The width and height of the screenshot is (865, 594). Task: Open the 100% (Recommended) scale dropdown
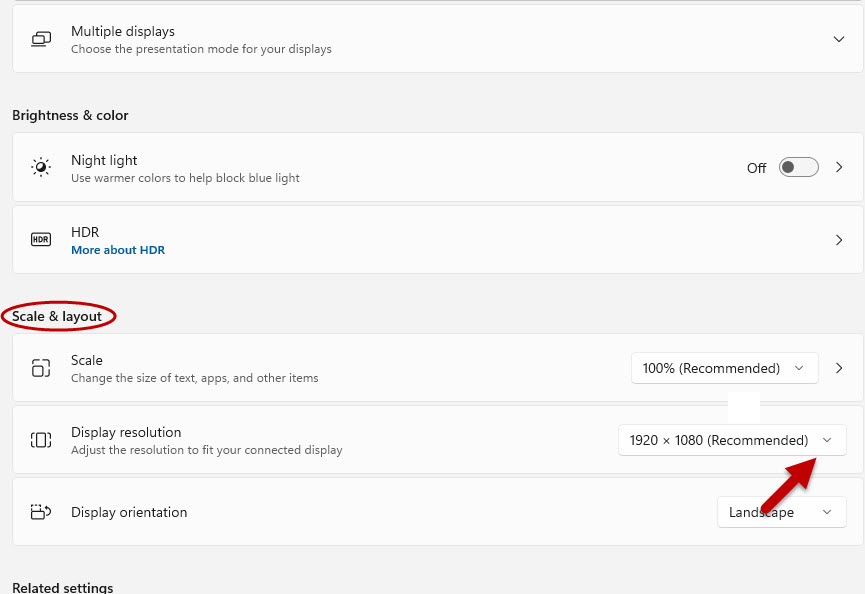724,368
